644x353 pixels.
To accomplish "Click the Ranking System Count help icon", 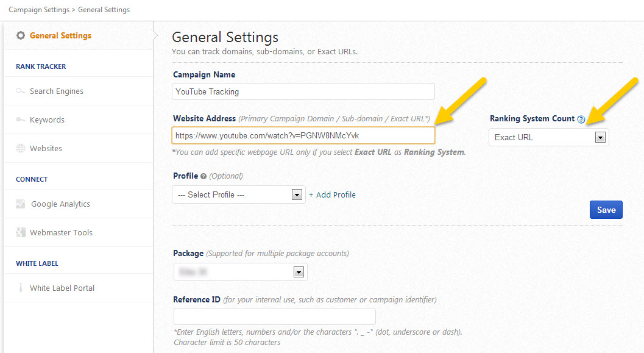I will 581,119.
